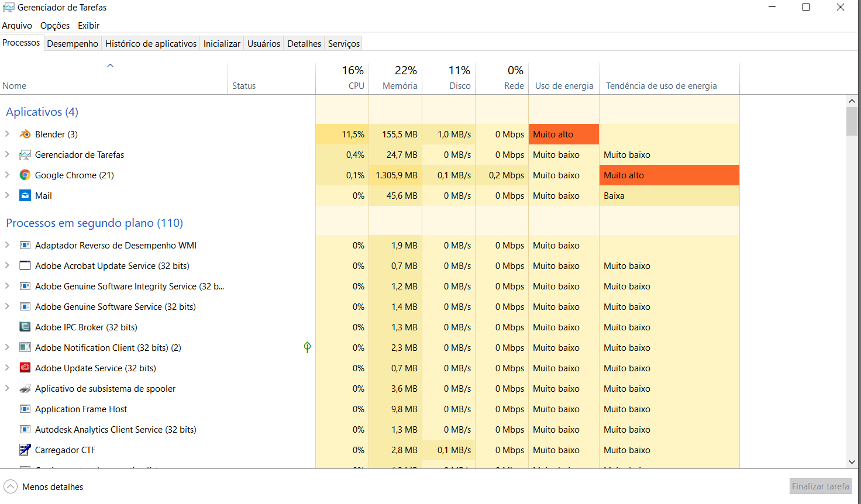
Task: Click the vertical scrollbar thumb
Action: point(852,121)
